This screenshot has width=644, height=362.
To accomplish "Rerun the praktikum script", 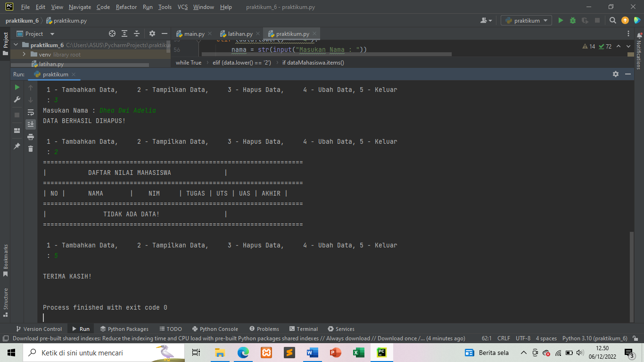I will [17, 88].
